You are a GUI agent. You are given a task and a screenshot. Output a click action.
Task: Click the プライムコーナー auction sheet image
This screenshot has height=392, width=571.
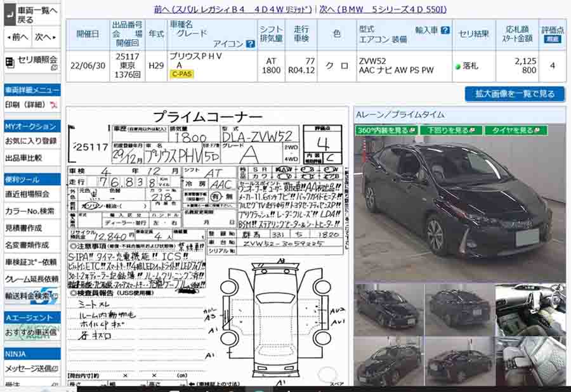point(207,246)
